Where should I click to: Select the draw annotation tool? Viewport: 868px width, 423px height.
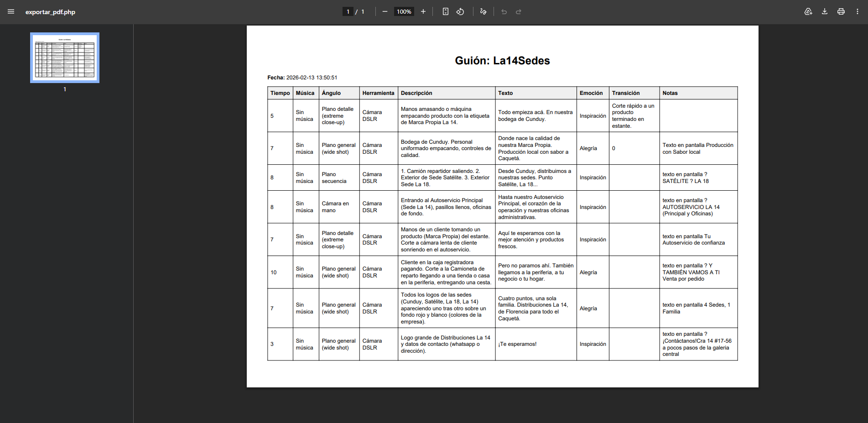pos(483,12)
